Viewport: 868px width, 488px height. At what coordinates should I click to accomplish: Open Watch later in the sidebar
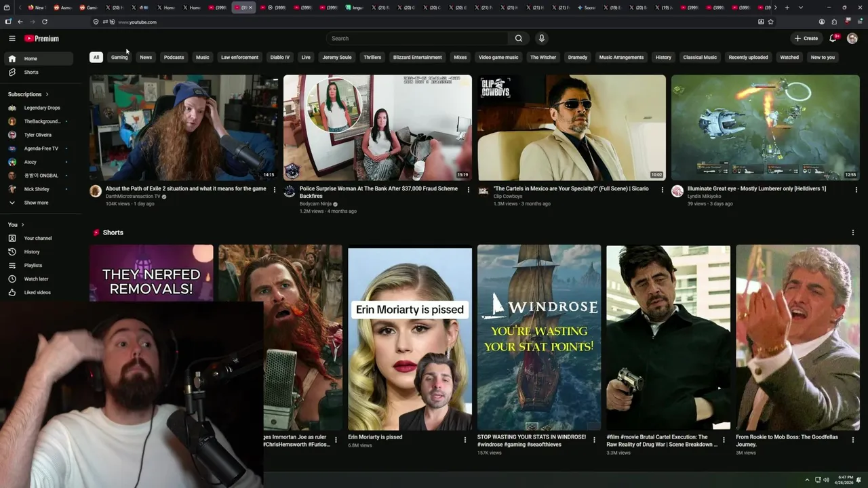click(x=38, y=279)
